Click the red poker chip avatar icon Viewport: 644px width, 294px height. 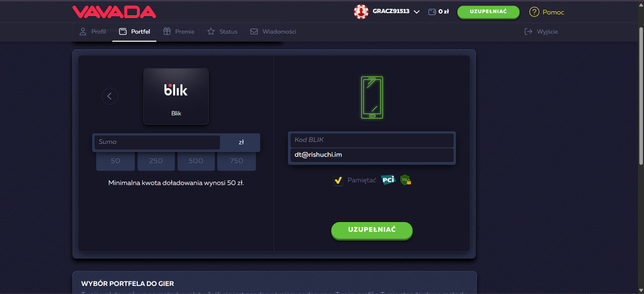tap(361, 11)
